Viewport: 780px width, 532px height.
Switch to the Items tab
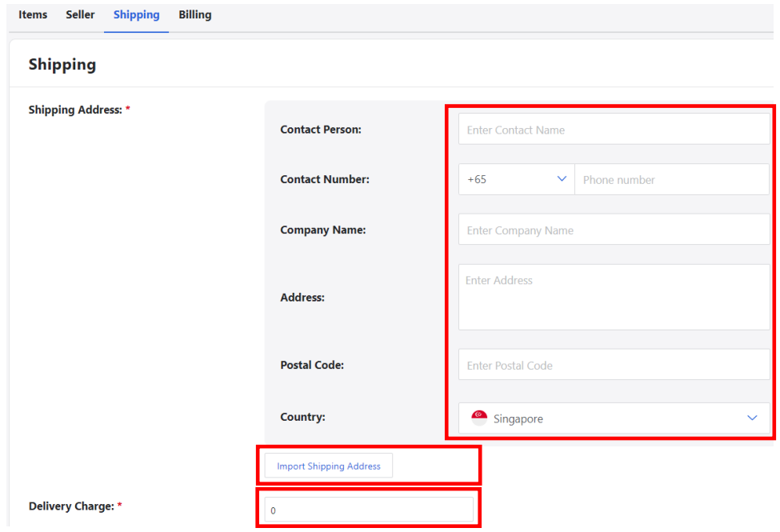coord(33,15)
